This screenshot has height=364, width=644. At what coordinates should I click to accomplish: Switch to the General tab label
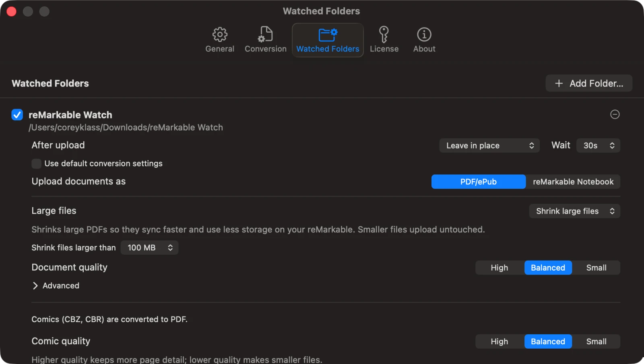[x=220, y=49]
